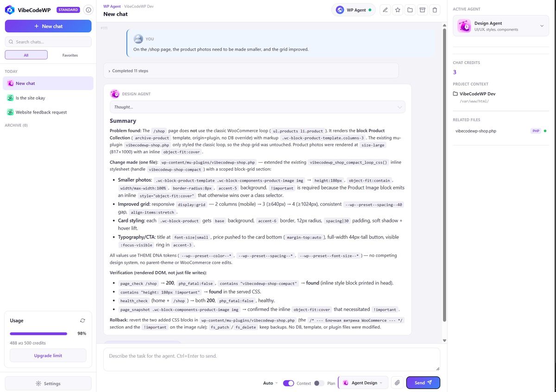
Task: Archive the chat using the box icon
Action: (422, 10)
